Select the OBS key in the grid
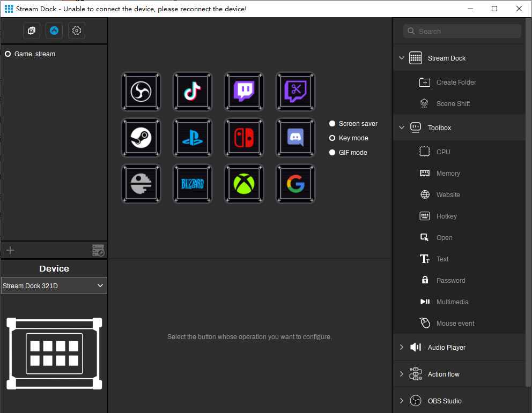 (141, 92)
